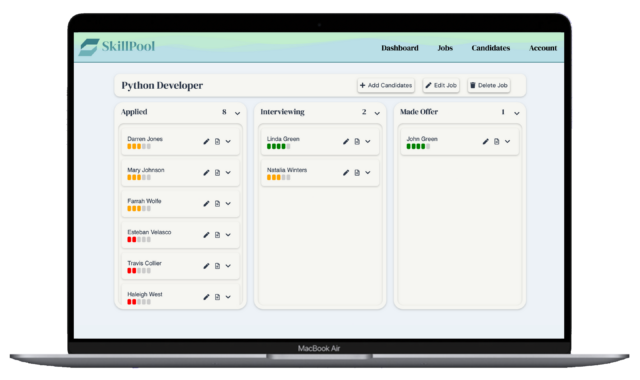Edit Darren Jones with the pencil icon

pos(206,142)
